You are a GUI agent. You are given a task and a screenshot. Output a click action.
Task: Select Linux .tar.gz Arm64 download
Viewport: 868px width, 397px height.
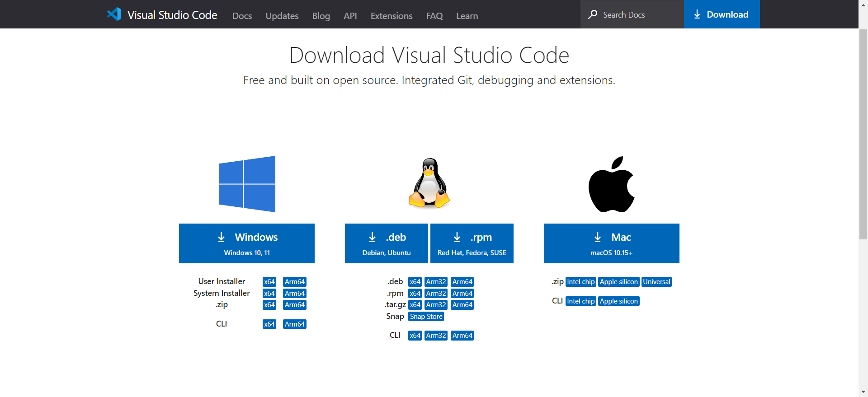click(462, 305)
